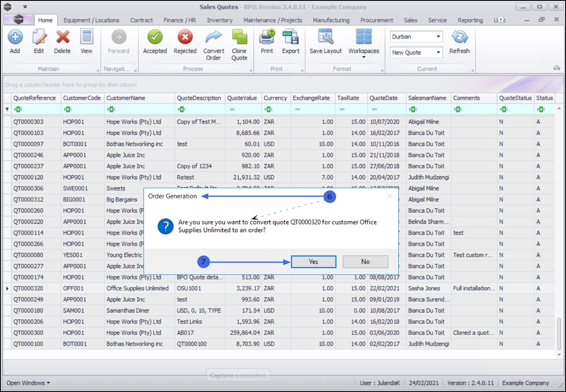The width and height of the screenshot is (566, 392).
Task: Open the Procurement ribbon tab
Action: [376, 20]
